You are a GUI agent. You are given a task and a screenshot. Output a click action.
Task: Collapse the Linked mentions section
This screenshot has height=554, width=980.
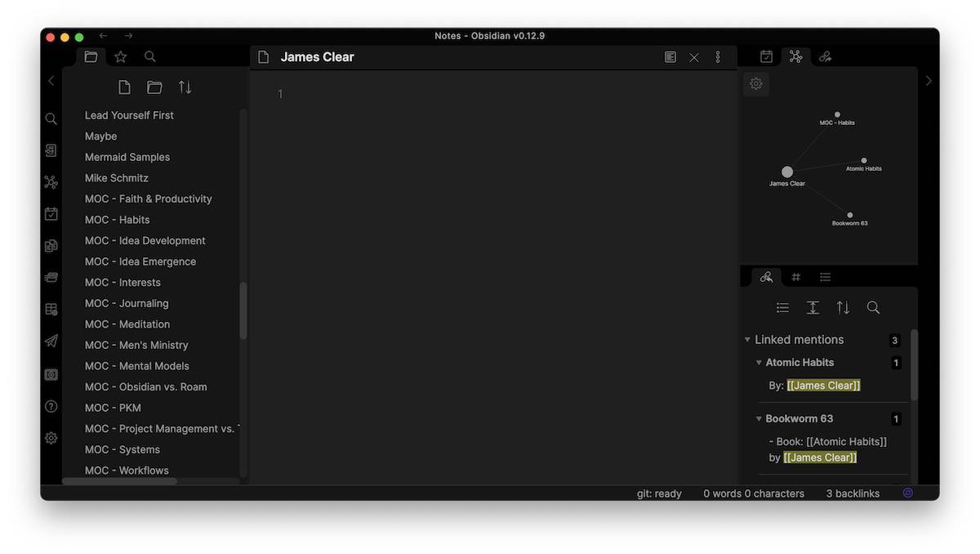tap(747, 340)
